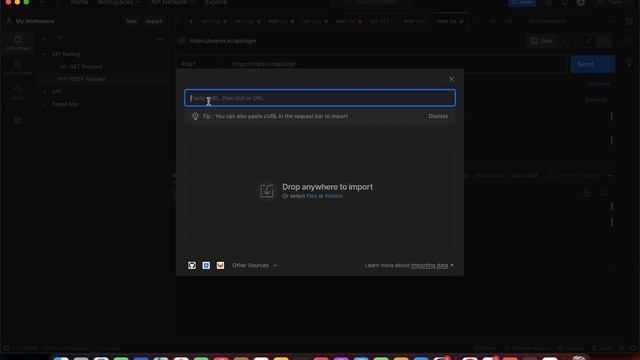The width and height of the screenshot is (640, 360).
Task: Close the import dialog with X
Action: click(x=451, y=79)
